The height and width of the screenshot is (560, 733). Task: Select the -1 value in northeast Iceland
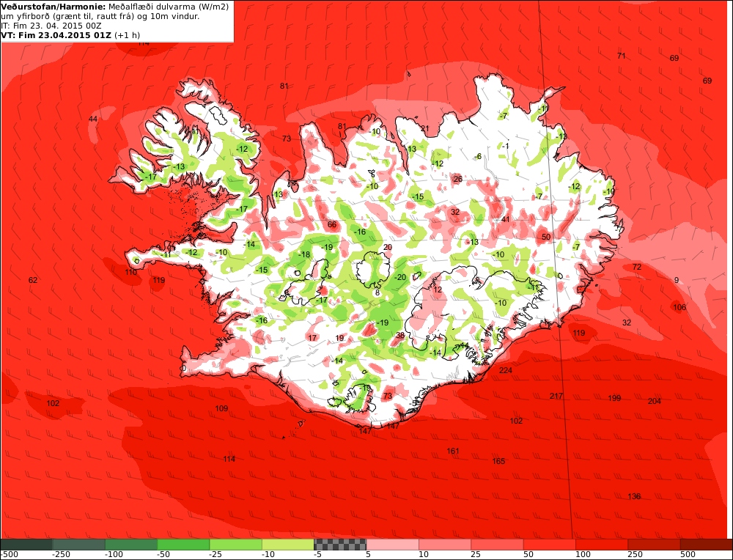click(505, 147)
